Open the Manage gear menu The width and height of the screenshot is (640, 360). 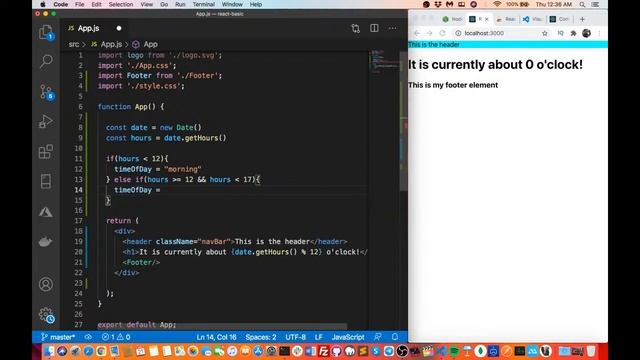[x=47, y=315]
